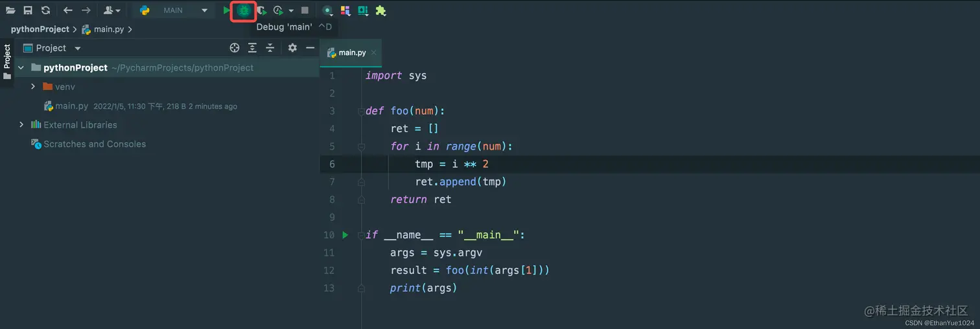
Task: Hide the Project panel with minus icon
Action: (x=310, y=48)
